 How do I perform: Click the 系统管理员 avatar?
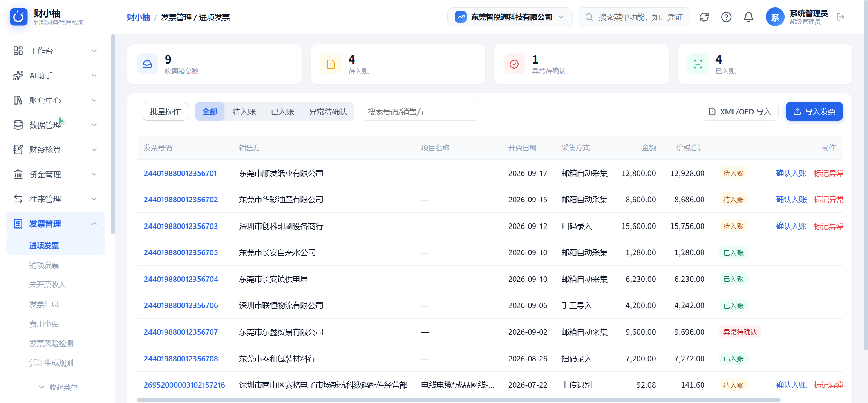tap(775, 17)
